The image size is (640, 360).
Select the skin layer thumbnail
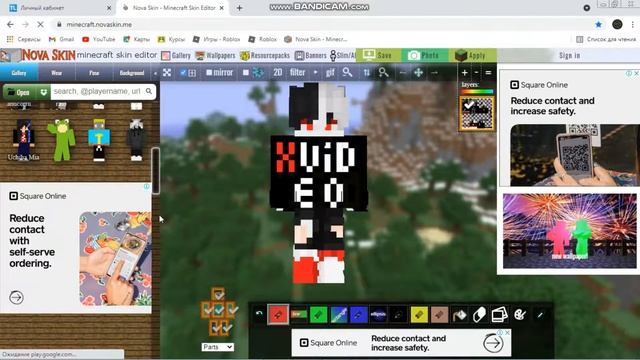(477, 113)
